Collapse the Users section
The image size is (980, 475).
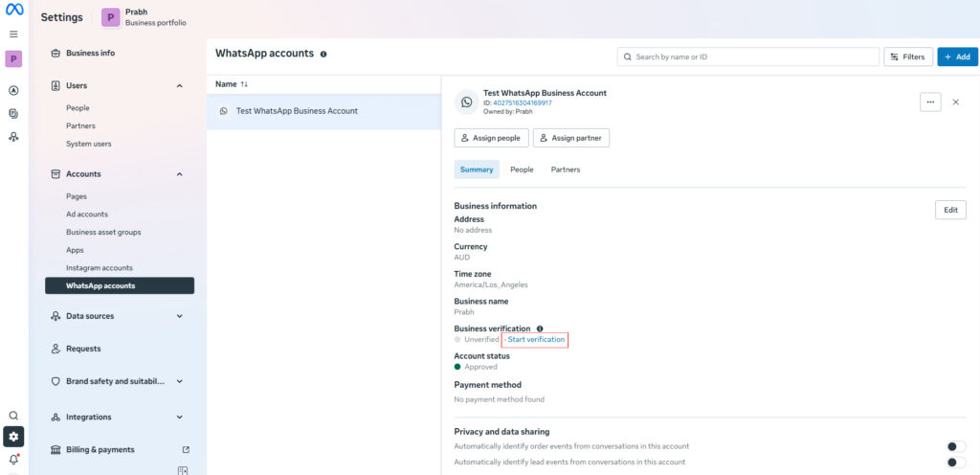[179, 85]
